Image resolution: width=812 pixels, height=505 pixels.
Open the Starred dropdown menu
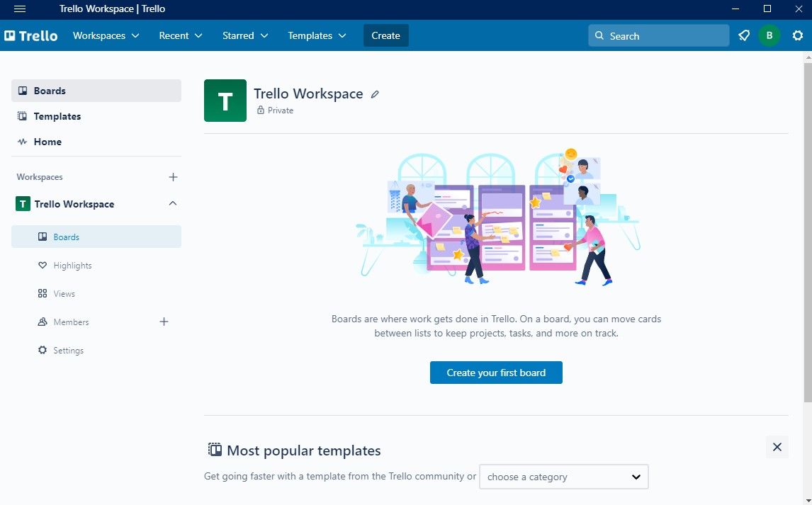point(245,35)
